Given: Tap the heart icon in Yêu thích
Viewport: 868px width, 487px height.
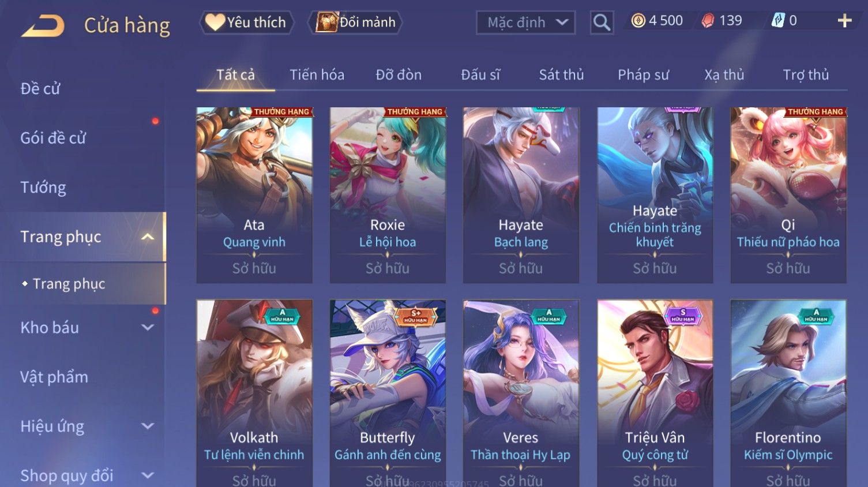Looking at the screenshot, I should pos(215,22).
